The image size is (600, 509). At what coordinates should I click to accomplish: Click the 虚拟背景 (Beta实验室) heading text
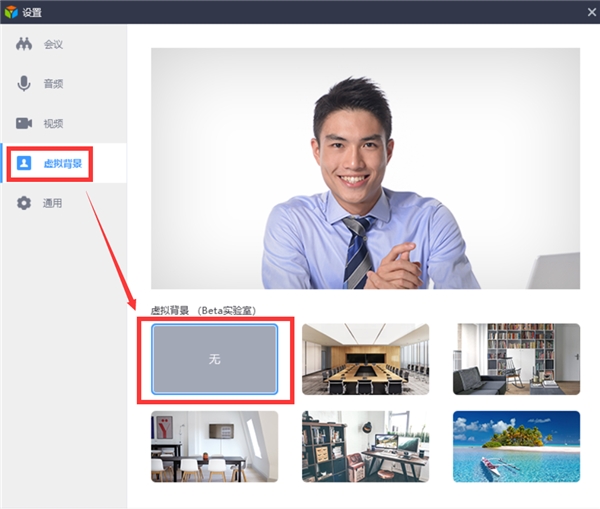coord(203,310)
